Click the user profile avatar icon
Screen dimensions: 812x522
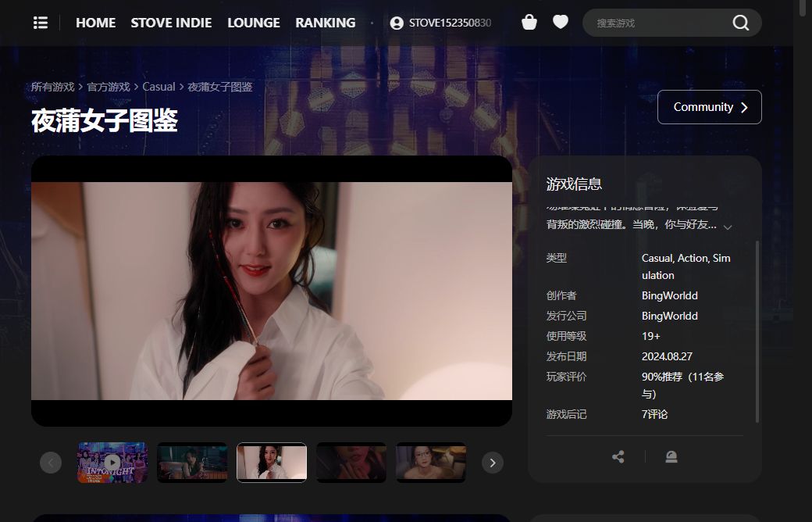pos(397,23)
